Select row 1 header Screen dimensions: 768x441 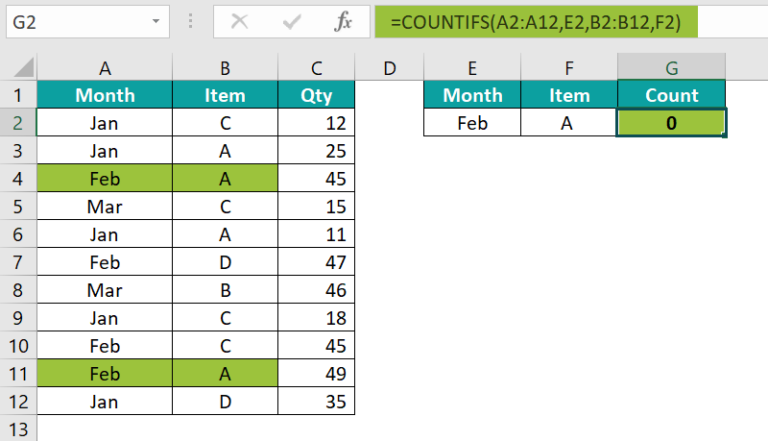18,95
